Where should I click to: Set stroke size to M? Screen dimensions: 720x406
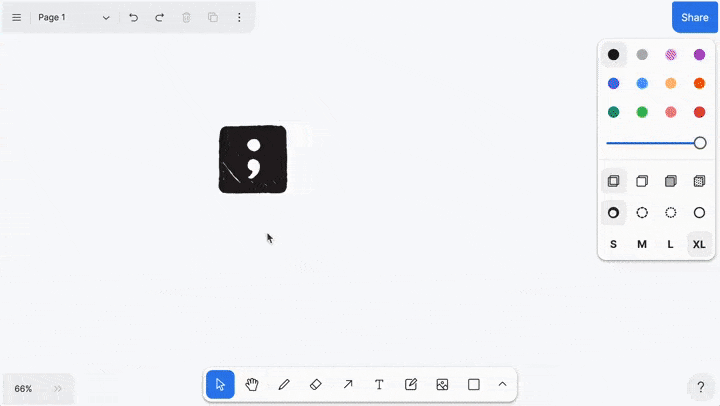pyautogui.click(x=642, y=244)
